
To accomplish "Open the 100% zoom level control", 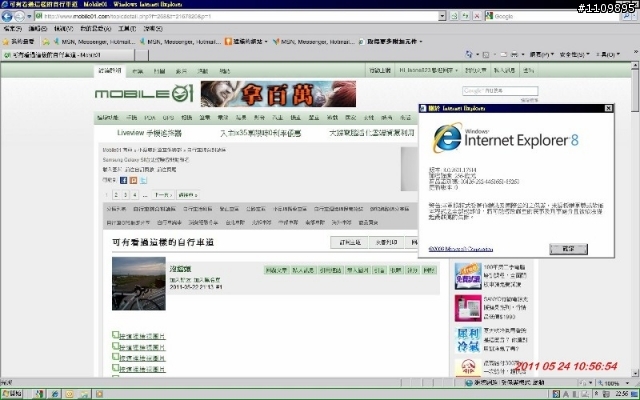I will pos(614,383).
